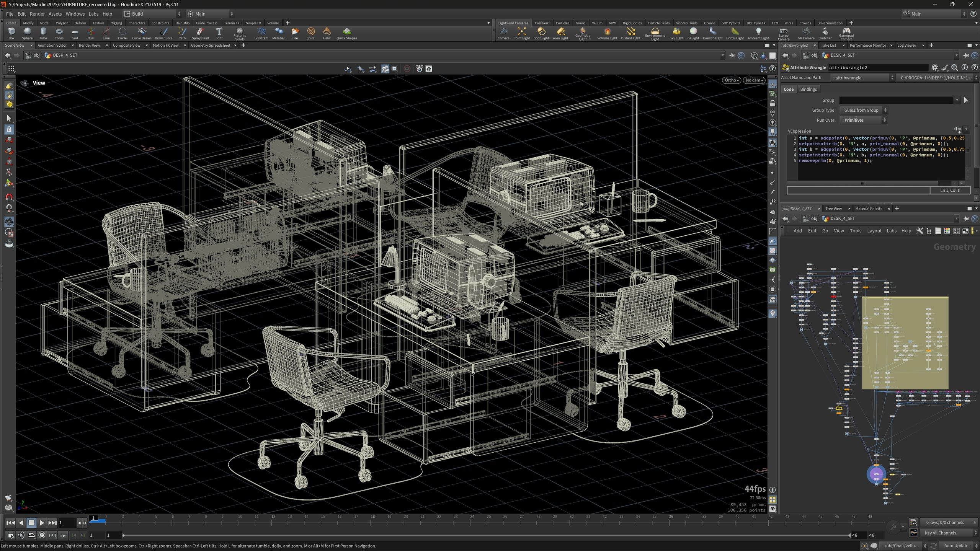Jump to the last frame
This screenshot has height=551, width=980.
pyautogui.click(x=52, y=523)
